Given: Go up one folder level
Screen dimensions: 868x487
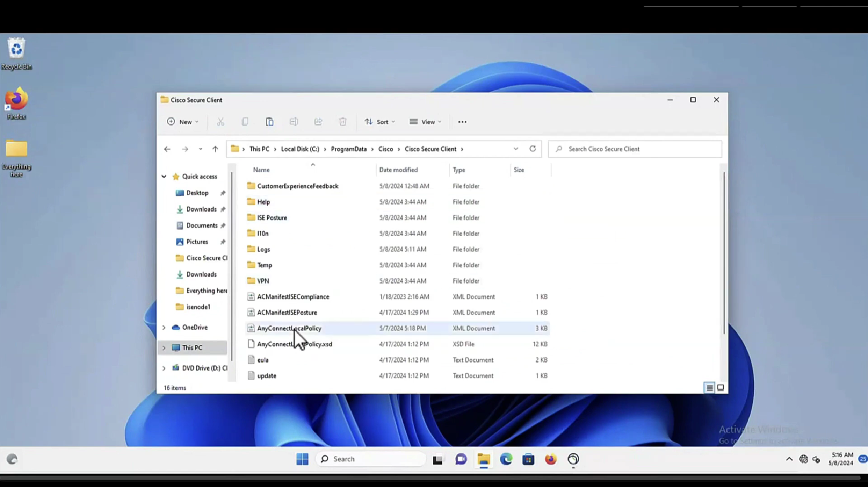Looking at the screenshot, I should [215, 149].
